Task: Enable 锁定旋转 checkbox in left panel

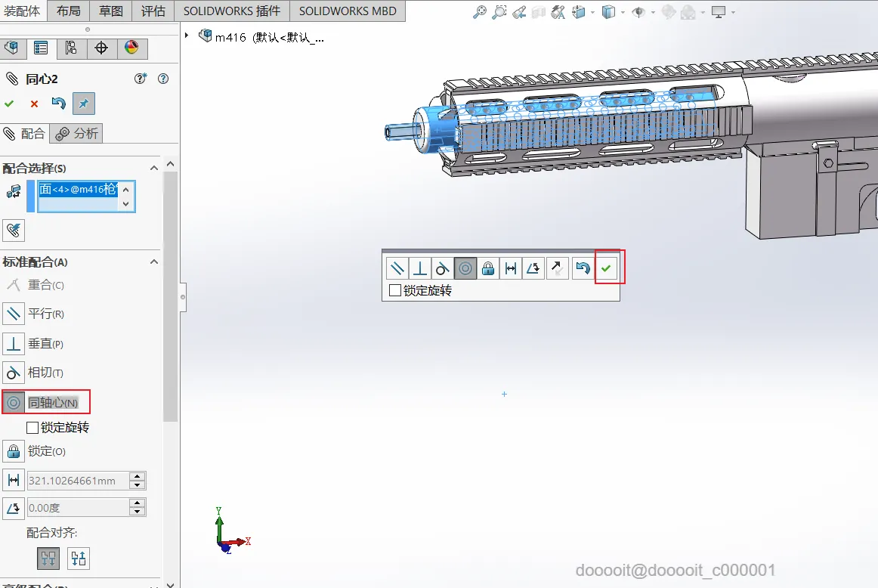Action: [32, 428]
